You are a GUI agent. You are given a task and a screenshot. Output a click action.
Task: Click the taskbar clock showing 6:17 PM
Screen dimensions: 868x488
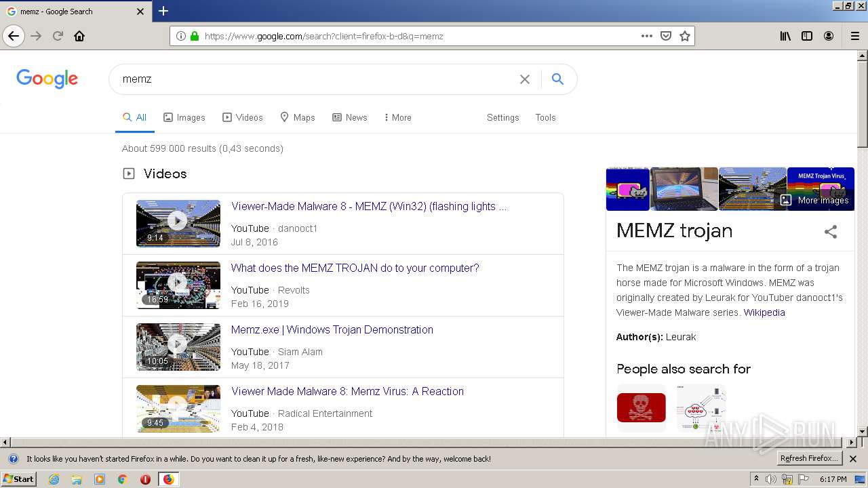833,479
